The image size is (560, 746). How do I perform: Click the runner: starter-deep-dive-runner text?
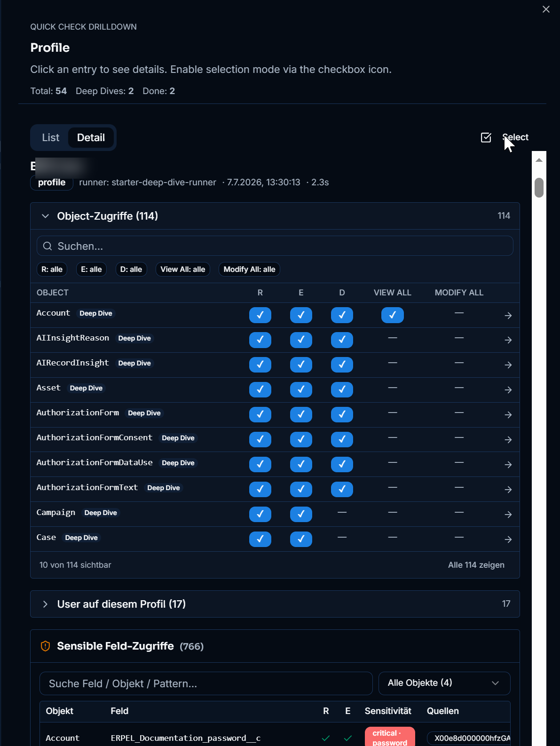pyautogui.click(x=148, y=182)
